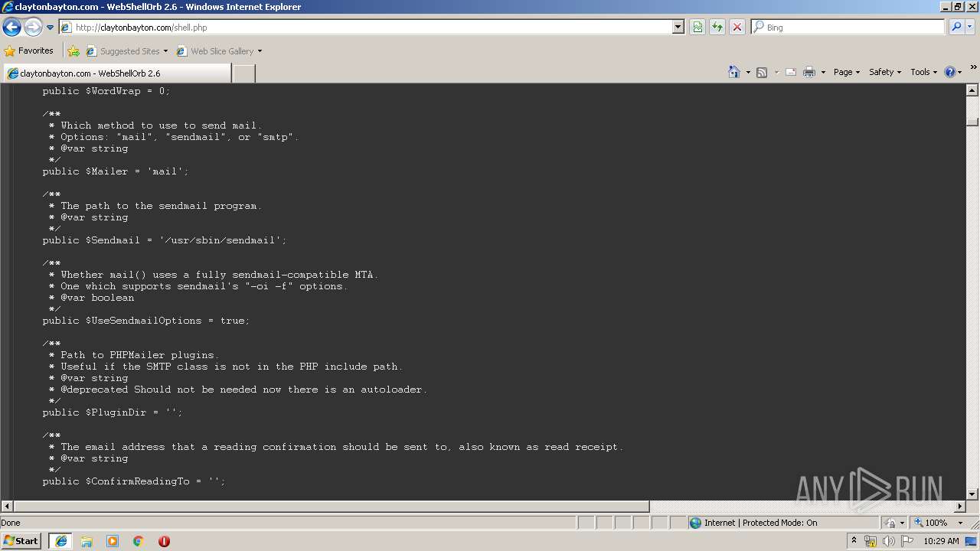Click the RSS feeds icon
This screenshot has height=551, width=980.
coord(762,72)
